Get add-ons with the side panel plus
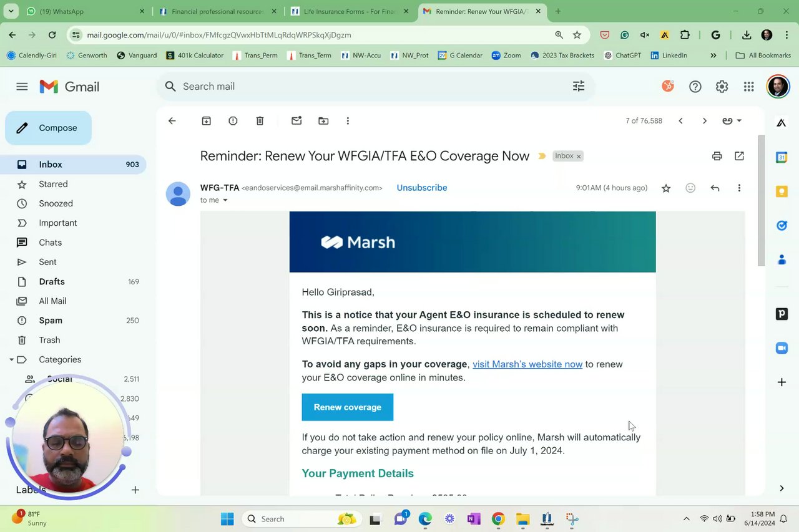The width and height of the screenshot is (799, 532). [782, 382]
